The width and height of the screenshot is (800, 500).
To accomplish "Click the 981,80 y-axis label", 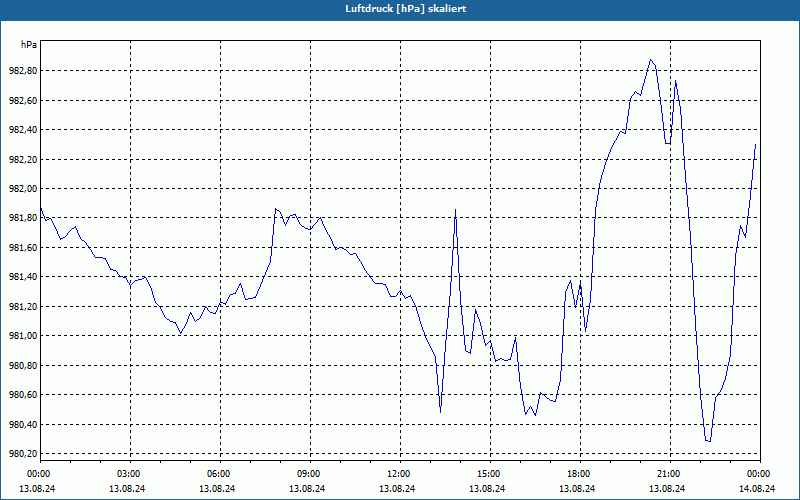I will coord(23,218).
